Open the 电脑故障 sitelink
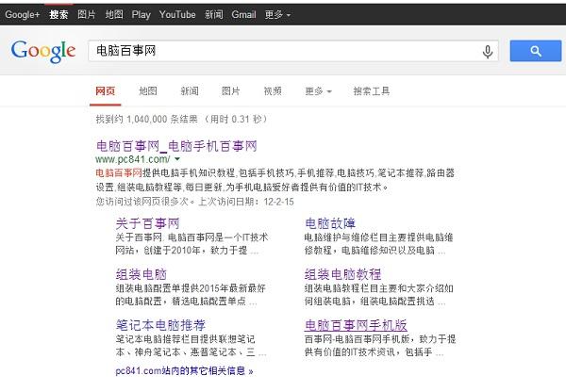566x392 pixels. [x=330, y=223]
